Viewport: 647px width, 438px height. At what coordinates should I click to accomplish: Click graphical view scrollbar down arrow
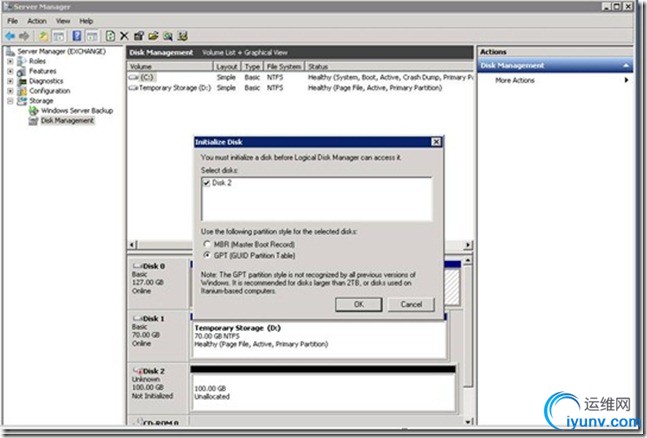tap(468, 421)
